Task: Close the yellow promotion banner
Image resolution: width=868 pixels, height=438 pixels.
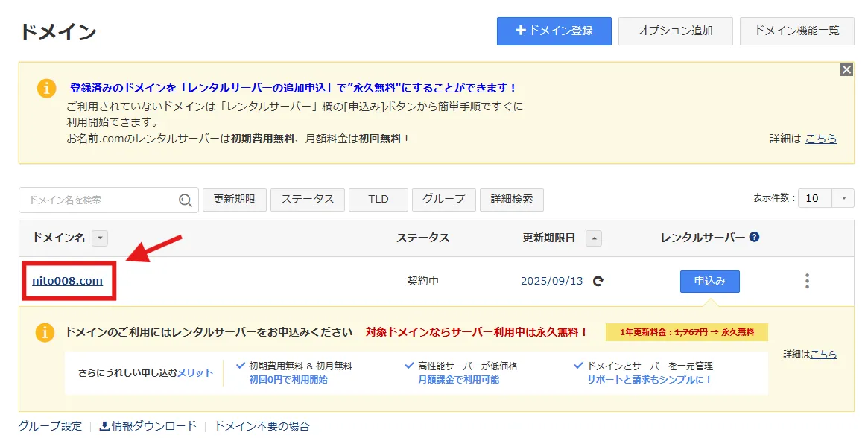Action: pos(846,69)
